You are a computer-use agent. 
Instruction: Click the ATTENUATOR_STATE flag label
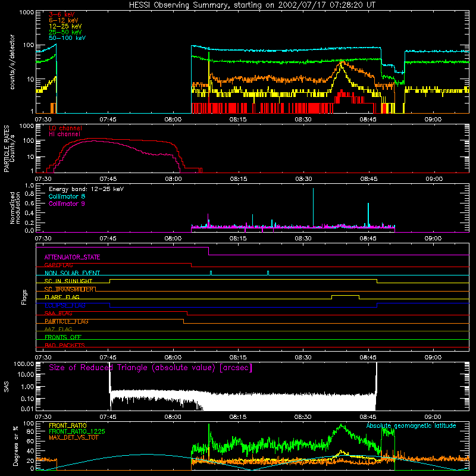pyautogui.click(x=72, y=257)
